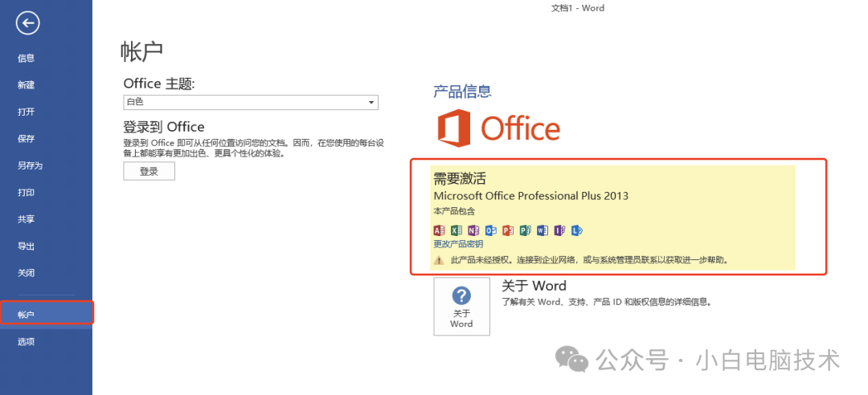Click the 了解有关 Word description text
868x395 pixels.
pyautogui.click(x=606, y=303)
